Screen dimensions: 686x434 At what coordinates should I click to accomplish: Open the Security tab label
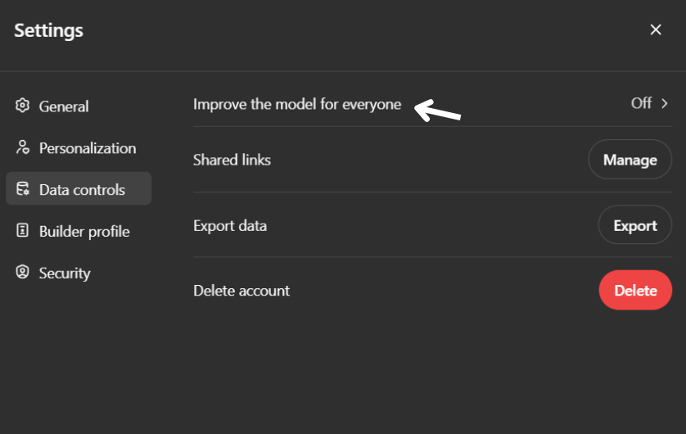tap(65, 273)
